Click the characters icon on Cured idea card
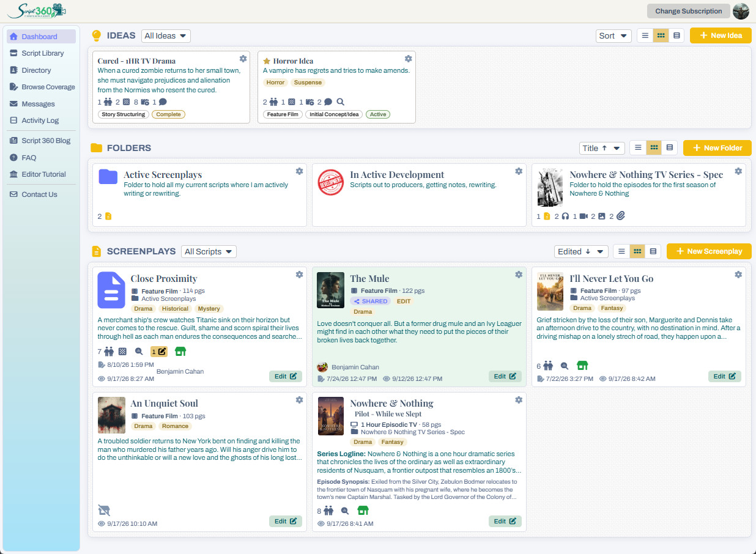 pyautogui.click(x=108, y=102)
